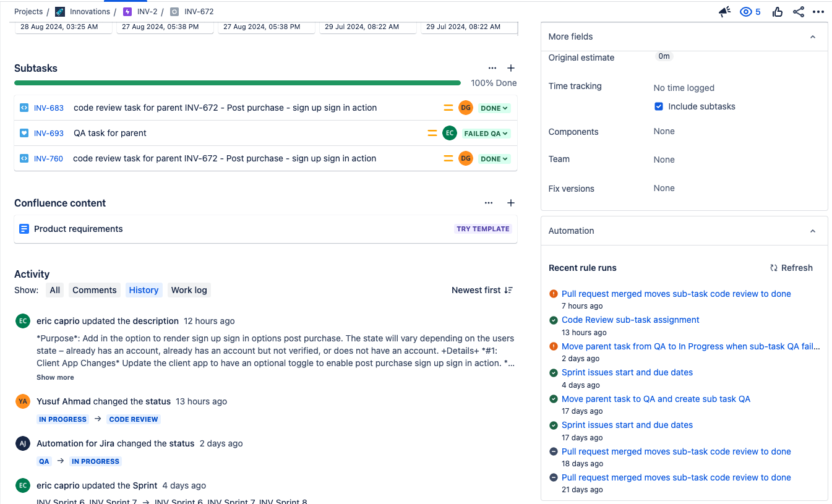Open the FAILED QA dropdown on INV-693
Screen dimensions: 832x504
486,132
